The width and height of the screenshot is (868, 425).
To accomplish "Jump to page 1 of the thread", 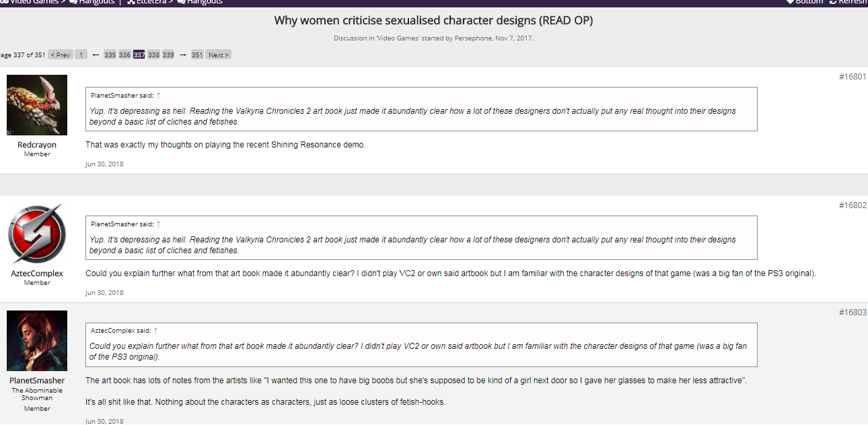I will 81,55.
